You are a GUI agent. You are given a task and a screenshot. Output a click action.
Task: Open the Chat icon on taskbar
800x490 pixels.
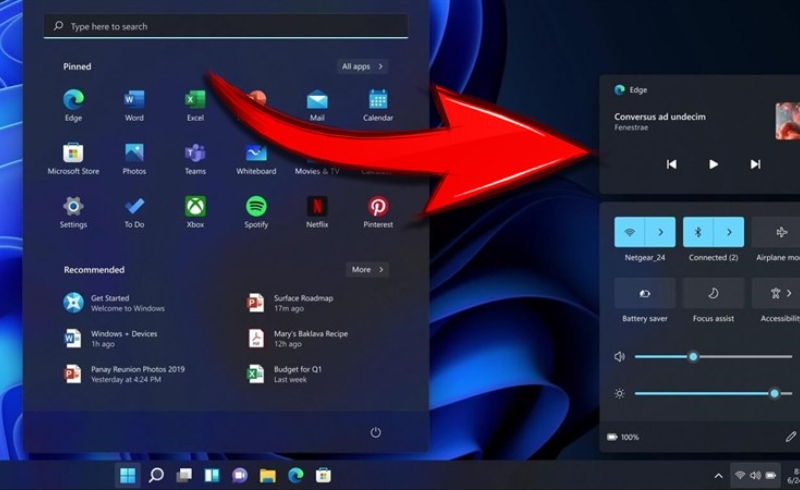239,476
